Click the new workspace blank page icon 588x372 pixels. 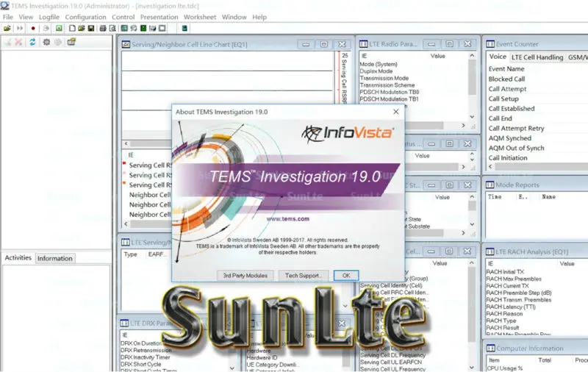(72, 29)
